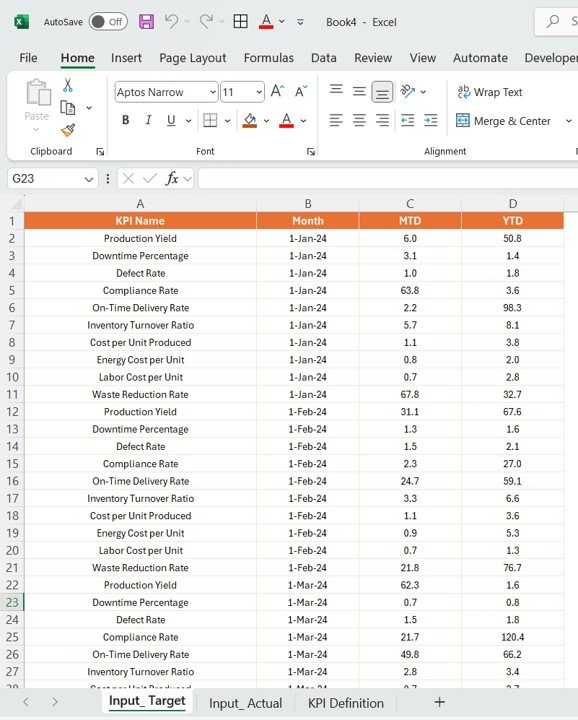The width and height of the screenshot is (578, 720).
Task: Click the Redo arrow icon
Action: [x=206, y=21]
